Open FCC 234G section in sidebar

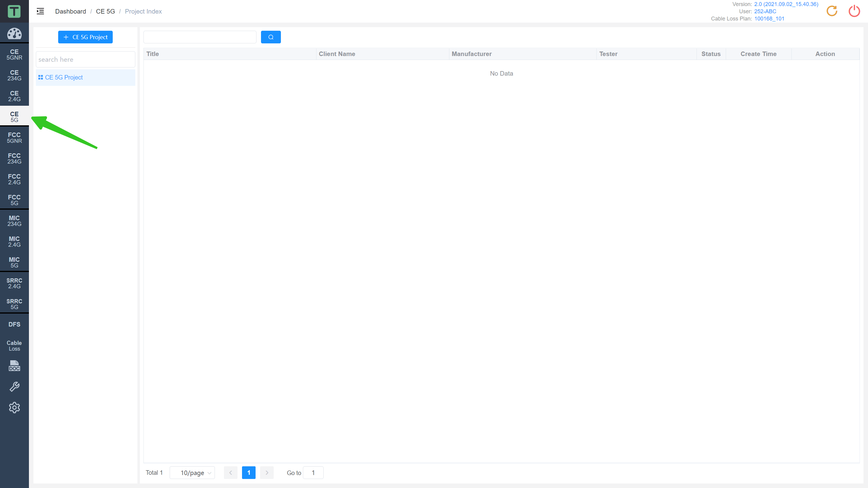(x=14, y=158)
